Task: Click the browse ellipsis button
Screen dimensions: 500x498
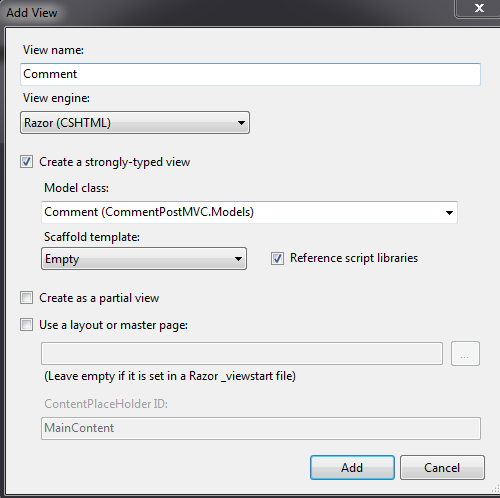Action: (465, 353)
